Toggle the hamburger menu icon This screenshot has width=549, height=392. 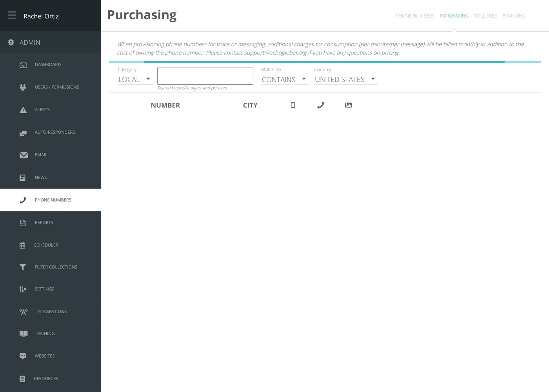coord(12,15)
